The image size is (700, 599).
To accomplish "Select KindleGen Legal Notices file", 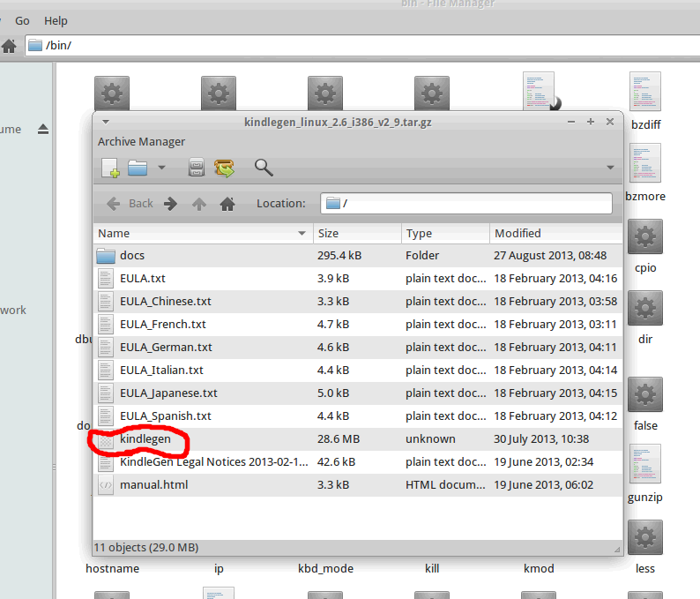I will pyautogui.click(x=358, y=462).
